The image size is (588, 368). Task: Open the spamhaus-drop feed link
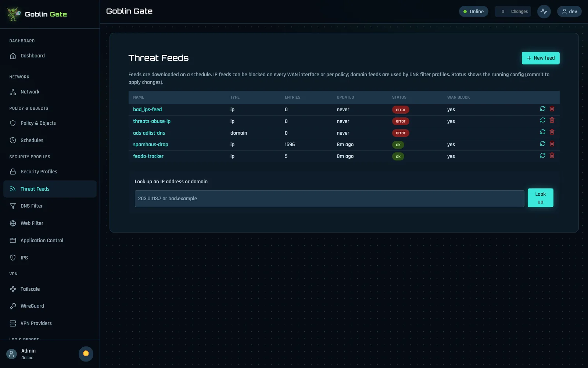coord(151,144)
